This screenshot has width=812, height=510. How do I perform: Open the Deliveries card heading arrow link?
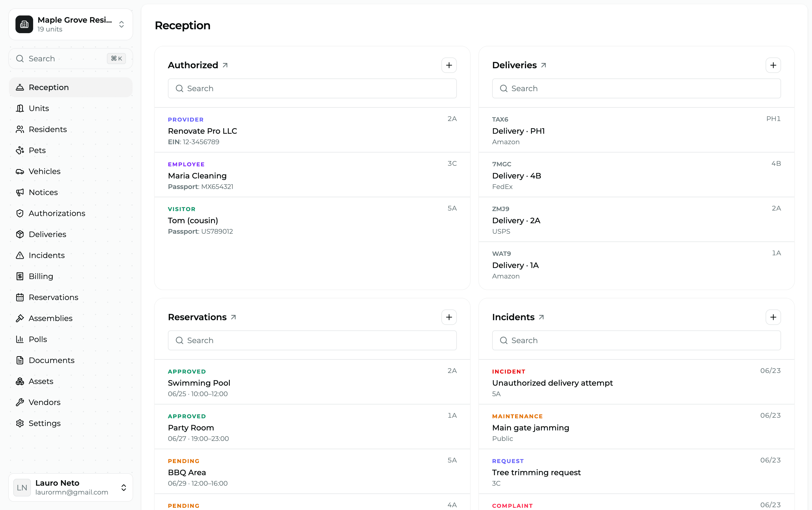(544, 65)
